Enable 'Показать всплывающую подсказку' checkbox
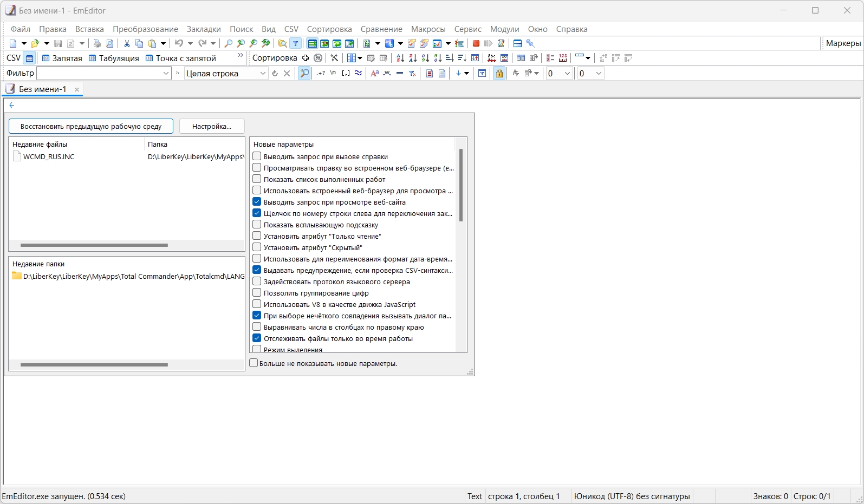864x504 pixels. pyautogui.click(x=257, y=225)
